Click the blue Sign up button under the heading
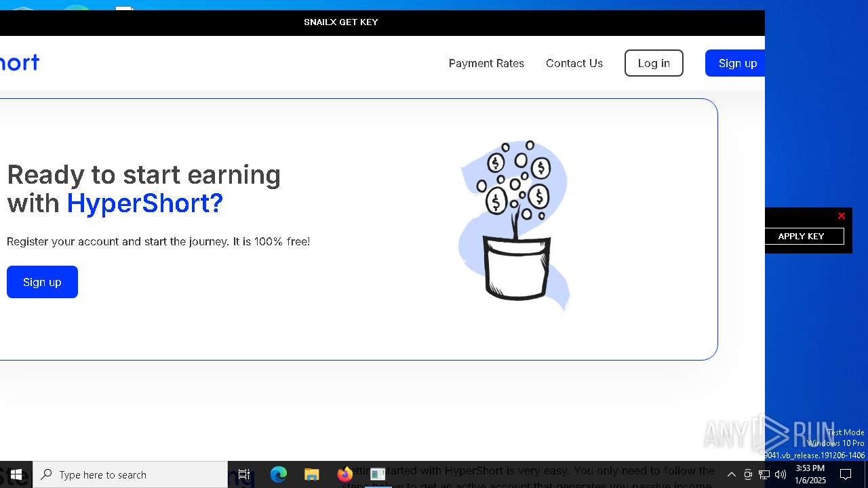The image size is (868, 488). pos(42,282)
